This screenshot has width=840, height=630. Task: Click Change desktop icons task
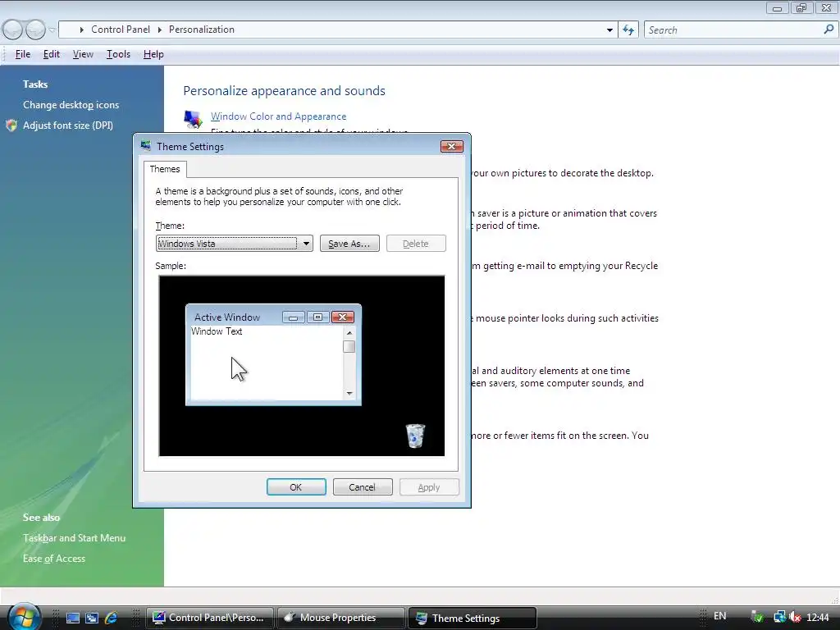coord(71,105)
